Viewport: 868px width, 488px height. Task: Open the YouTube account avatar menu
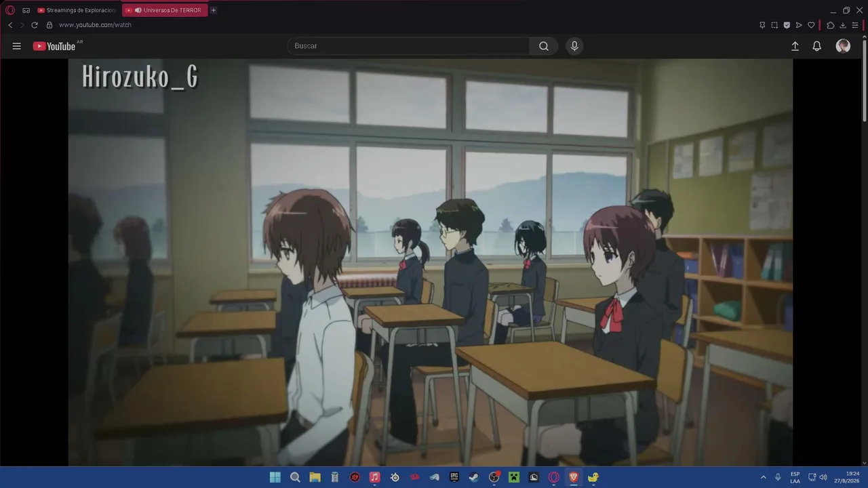click(x=843, y=46)
